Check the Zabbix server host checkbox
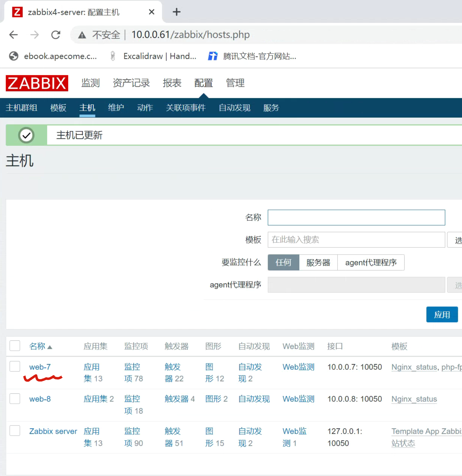This screenshot has height=476, width=462. (x=15, y=431)
